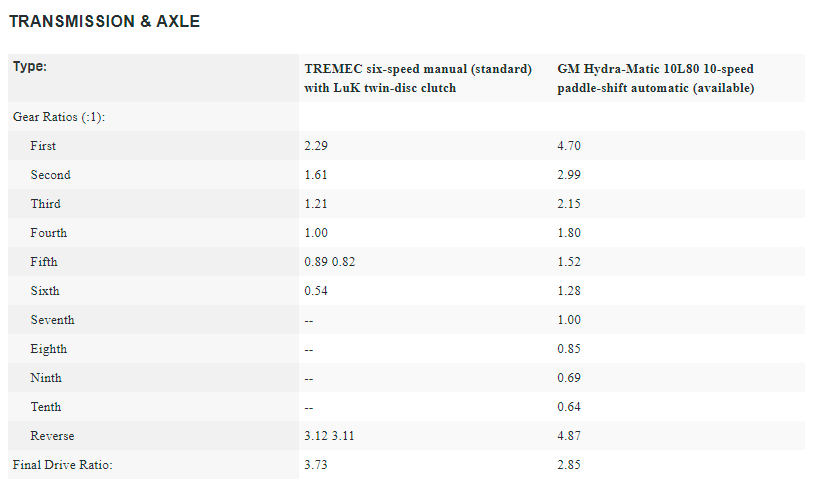
Task: Select the 2.29 first gear value
Action: click(317, 146)
